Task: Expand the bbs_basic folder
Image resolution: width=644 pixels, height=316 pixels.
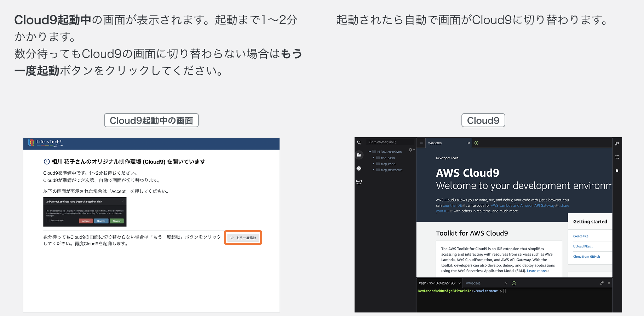Action: click(373, 158)
